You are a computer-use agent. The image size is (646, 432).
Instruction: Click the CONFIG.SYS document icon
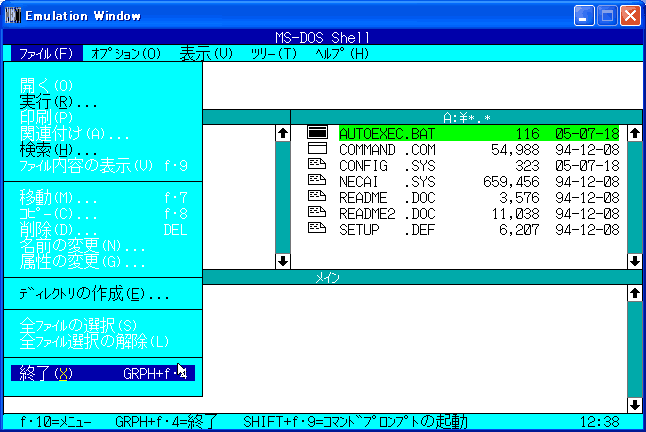point(317,164)
